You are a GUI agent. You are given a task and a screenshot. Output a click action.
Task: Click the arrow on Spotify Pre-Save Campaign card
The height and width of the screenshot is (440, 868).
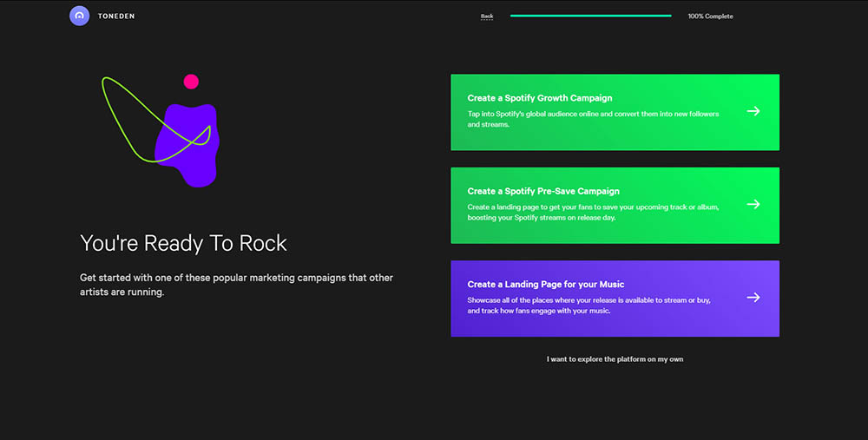click(x=753, y=204)
